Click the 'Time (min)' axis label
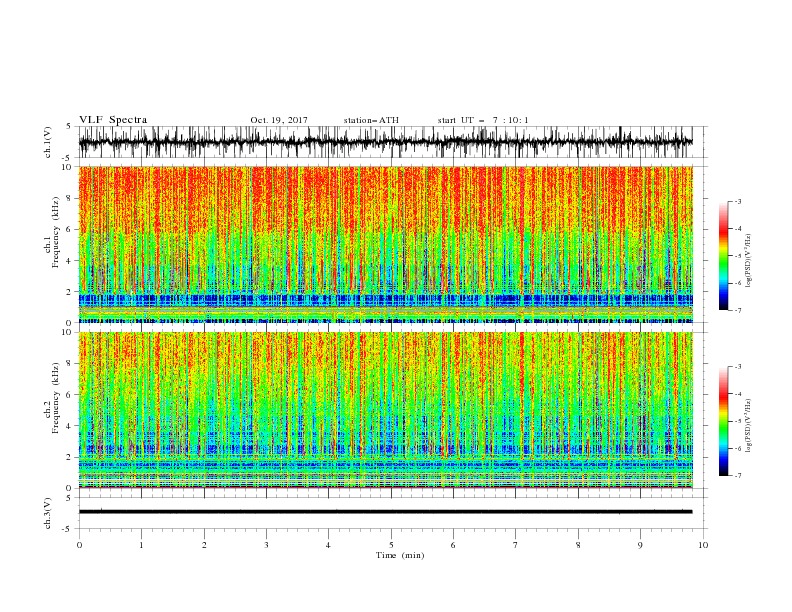Viewport: 792px width, 612px height. coord(400,555)
